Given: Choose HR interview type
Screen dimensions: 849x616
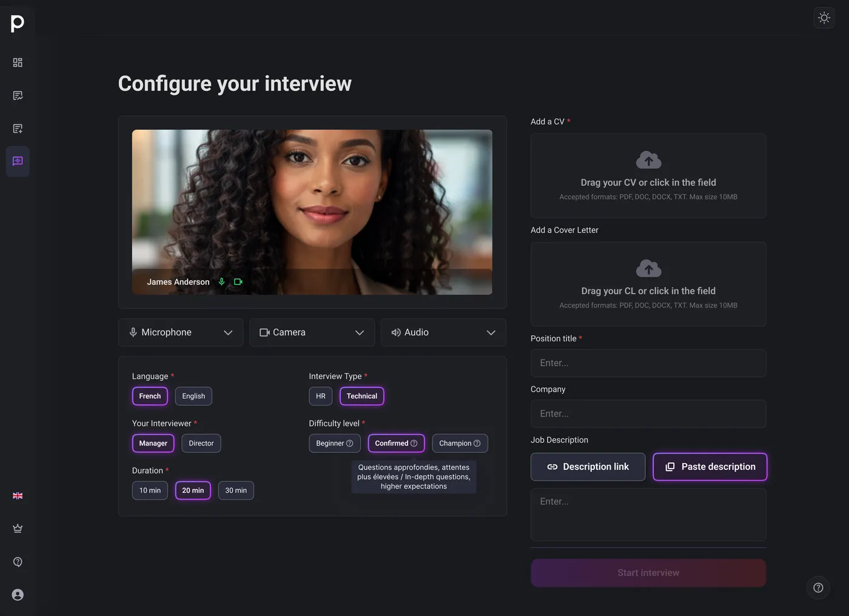Looking at the screenshot, I should click(320, 396).
